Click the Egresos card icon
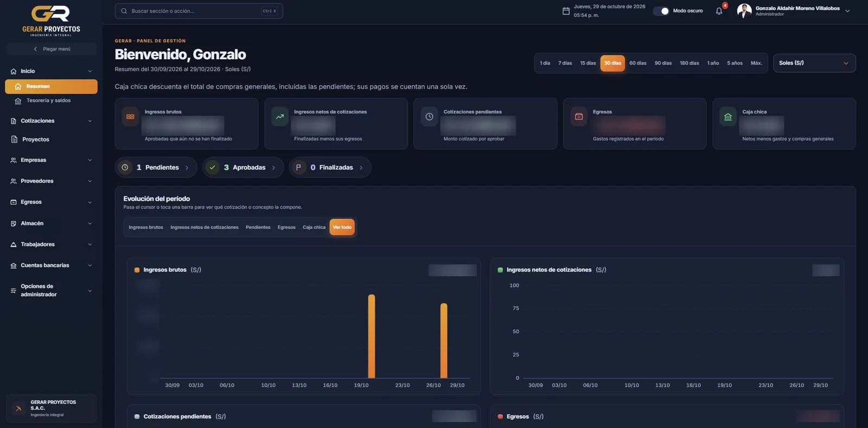This screenshot has height=428, width=868. [x=579, y=117]
